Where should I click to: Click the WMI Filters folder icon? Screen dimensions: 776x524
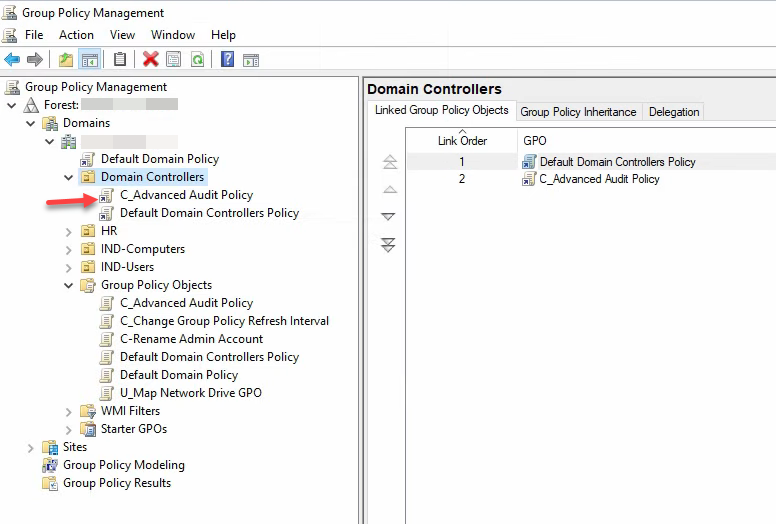[88, 411]
